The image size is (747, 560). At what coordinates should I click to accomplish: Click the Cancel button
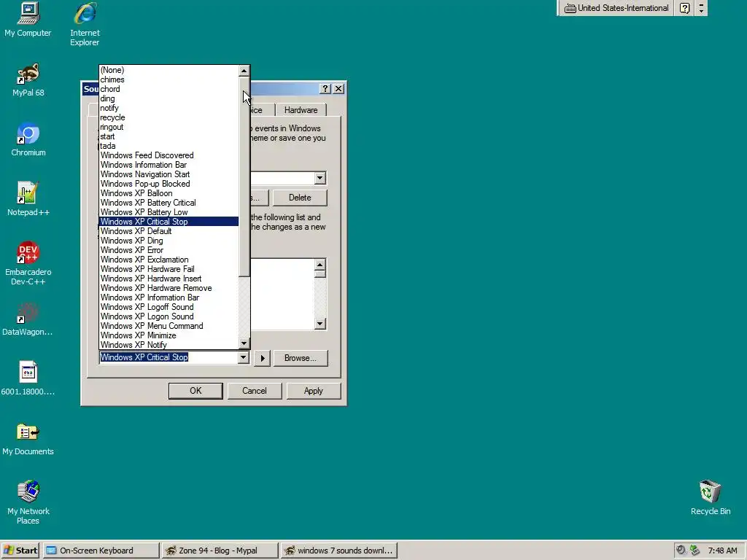(x=255, y=391)
